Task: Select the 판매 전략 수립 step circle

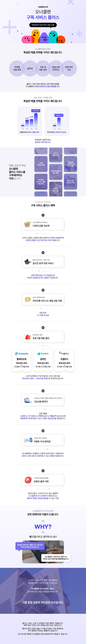Action: click(69, 68)
